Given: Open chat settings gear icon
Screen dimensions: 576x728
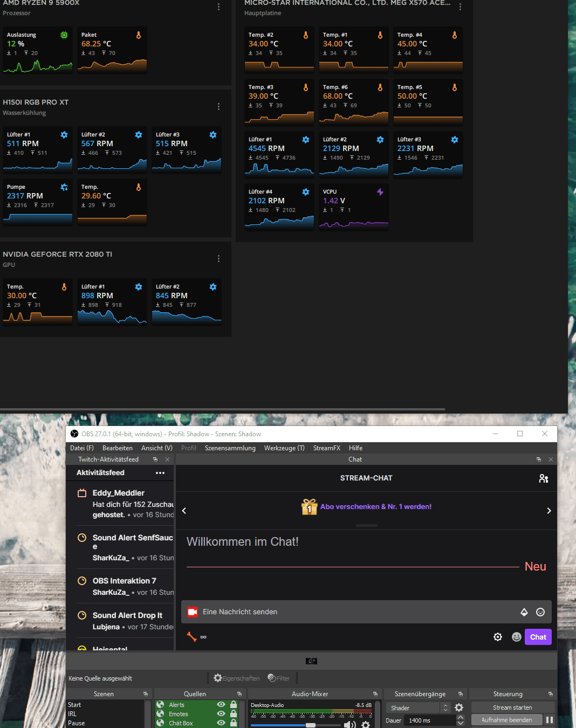Looking at the screenshot, I should pos(498,637).
